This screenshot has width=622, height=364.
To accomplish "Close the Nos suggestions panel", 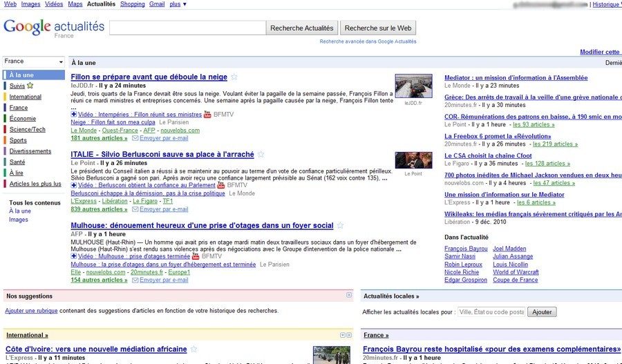I will [x=349, y=296].
